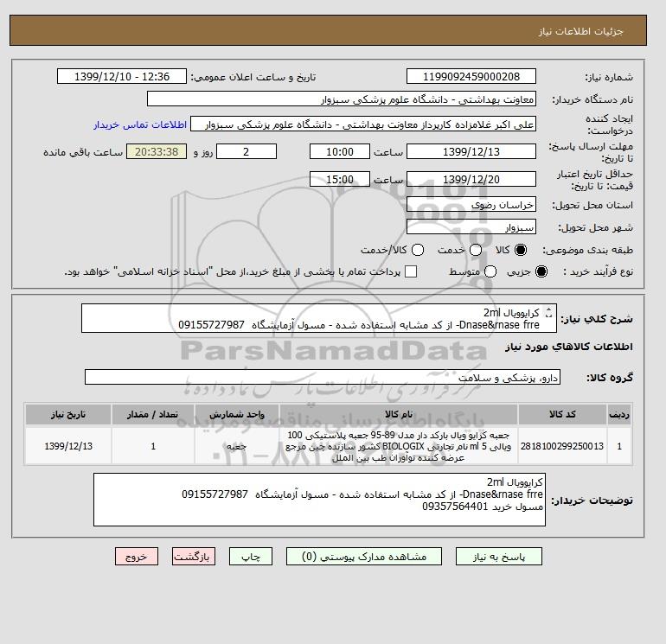Image resolution: width=666 pixels, height=644 pixels.
Task: Select the خدمت radio button
Action: (476, 250)
